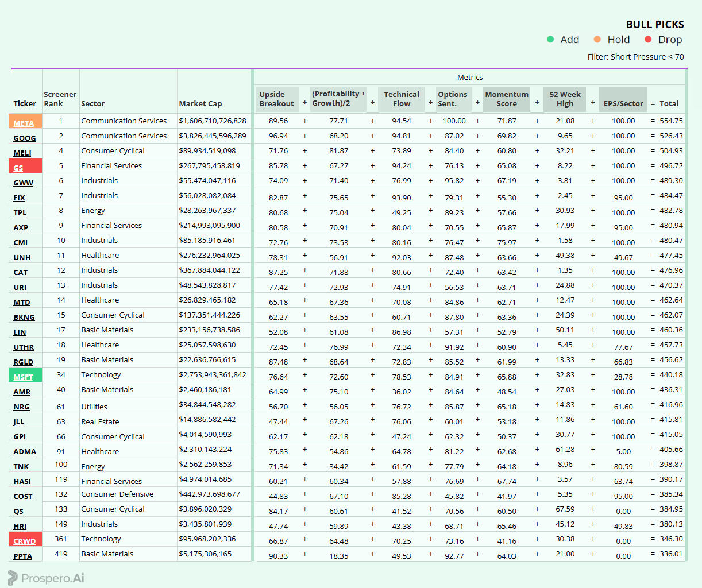Sort by Screener Rank column header

pyautogui.click(x=60, y=99)
